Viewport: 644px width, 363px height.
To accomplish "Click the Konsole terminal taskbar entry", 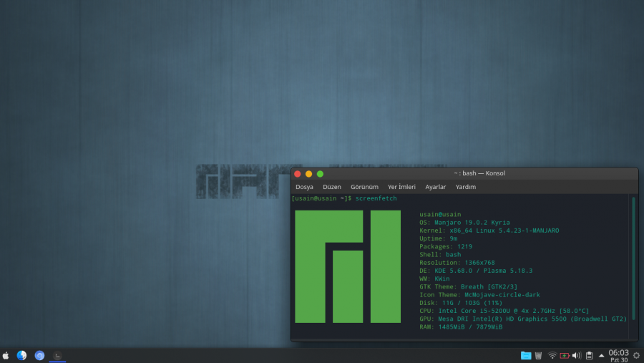I will (x=58, y=355).
